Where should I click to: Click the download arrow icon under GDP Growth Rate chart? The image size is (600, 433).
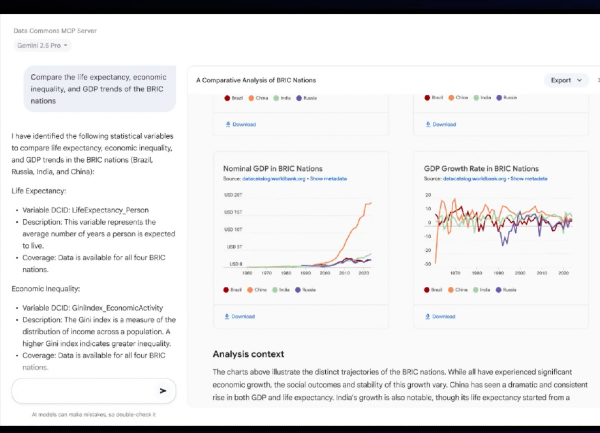[427, 316]
